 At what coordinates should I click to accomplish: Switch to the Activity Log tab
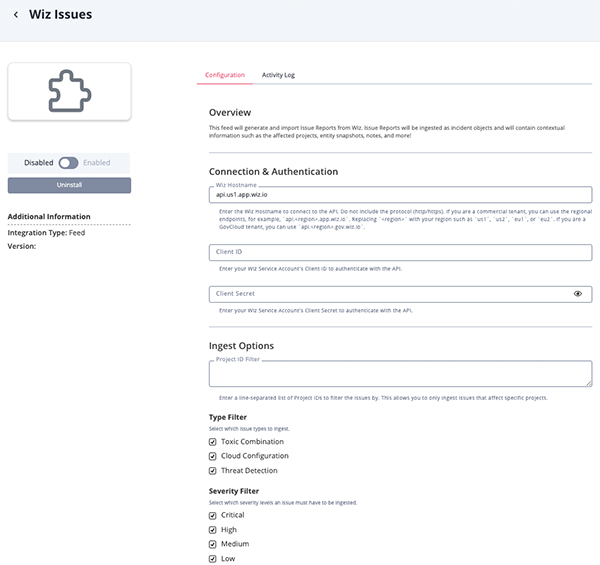278,75
